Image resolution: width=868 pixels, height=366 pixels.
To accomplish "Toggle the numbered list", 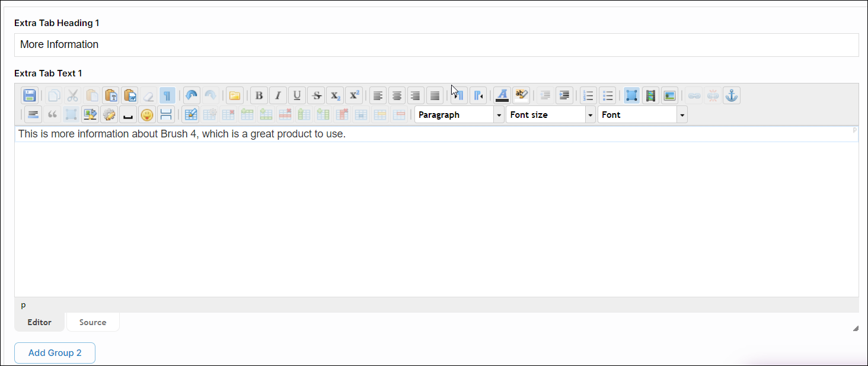I will point(588,95).
